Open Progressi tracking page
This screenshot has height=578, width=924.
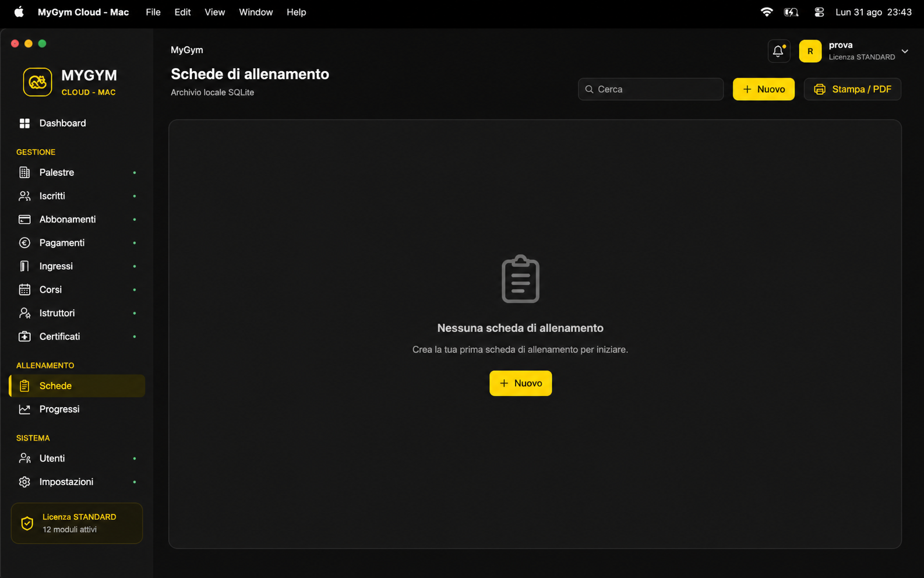(77, 409)
